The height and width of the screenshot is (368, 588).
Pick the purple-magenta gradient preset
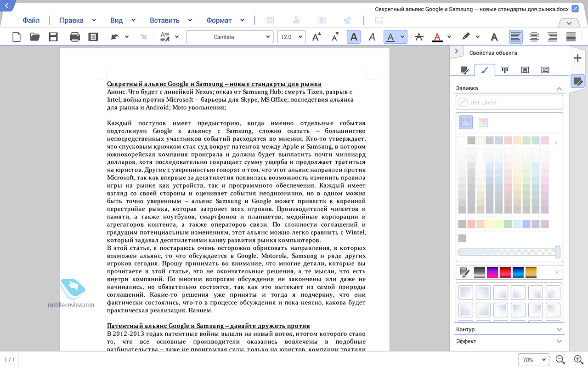tap(492, 272)
